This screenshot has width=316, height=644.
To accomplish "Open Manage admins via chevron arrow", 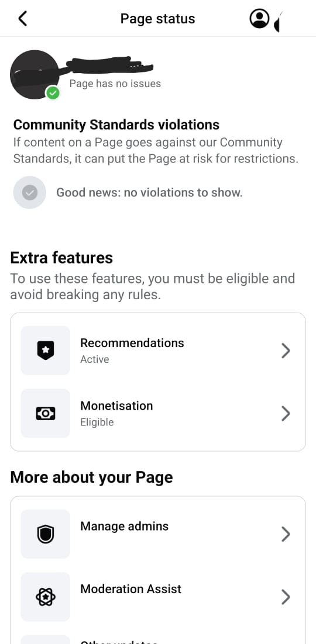I will tap(286, 534).
